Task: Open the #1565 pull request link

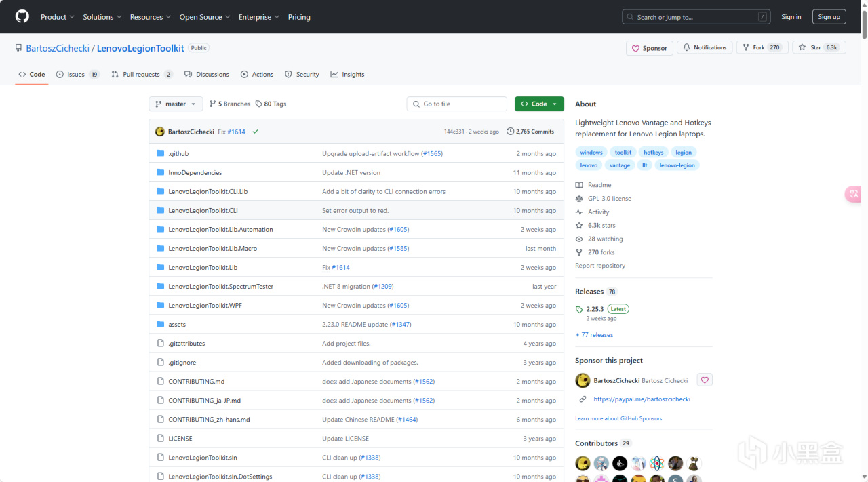Action: (x=432, y=153)
